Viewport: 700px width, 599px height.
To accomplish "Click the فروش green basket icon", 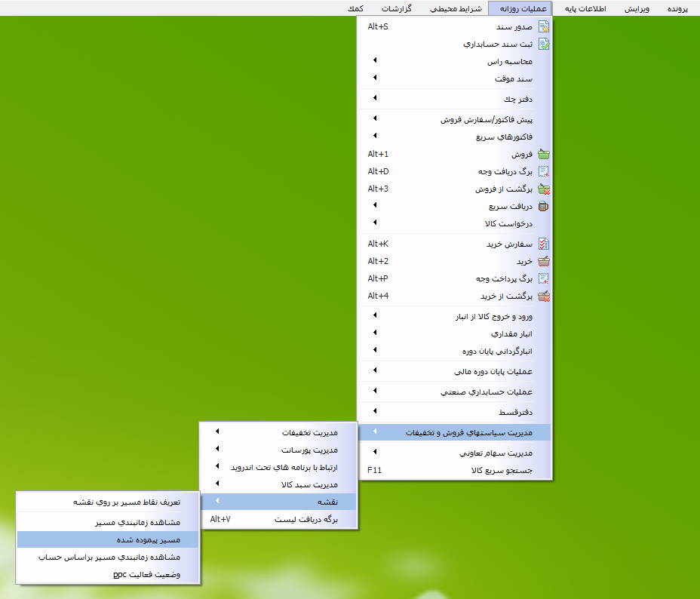I will (543, 154).
